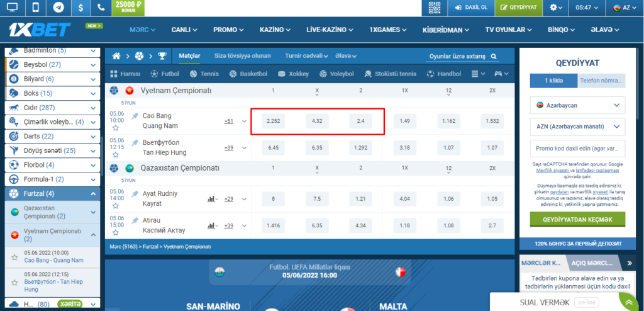Open the mobile app icon
Viewport: 644px width, 311px height.
(36, 8)
